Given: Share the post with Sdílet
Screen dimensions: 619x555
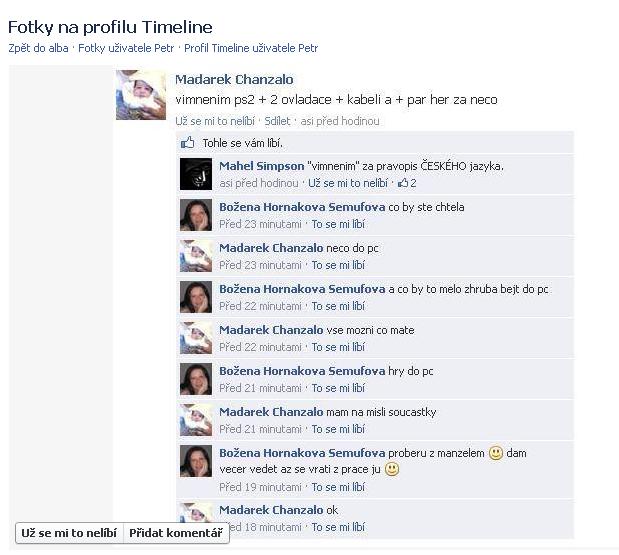Looking at the screenshot, I should click(x=277, y=121).
